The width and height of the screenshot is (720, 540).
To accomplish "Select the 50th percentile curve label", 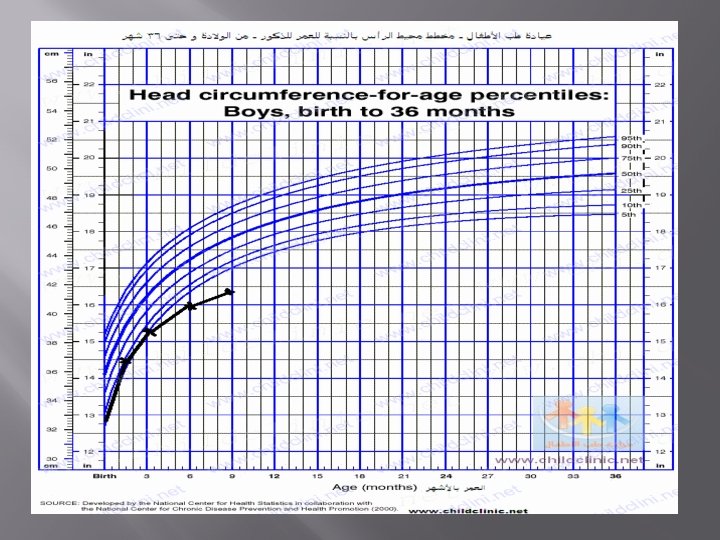I will pyautogui.click(x=631, y=174).
